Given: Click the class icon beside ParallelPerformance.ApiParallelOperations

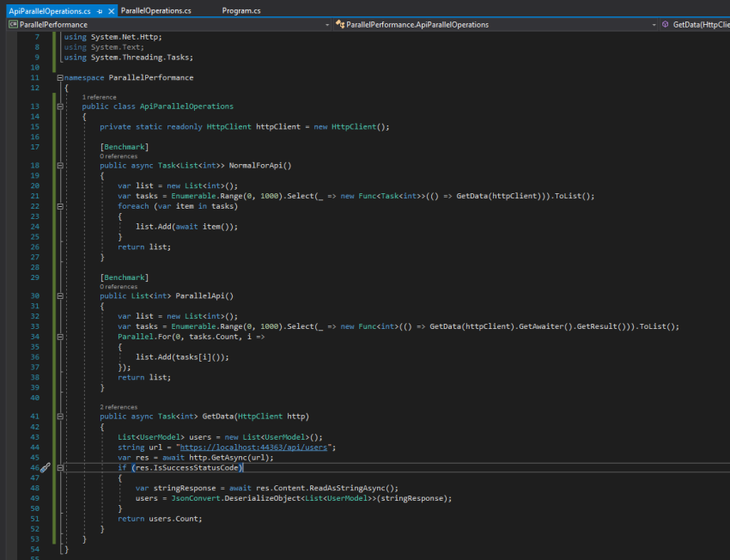Looking at the screenshot, I should click(x=340, y=25).
